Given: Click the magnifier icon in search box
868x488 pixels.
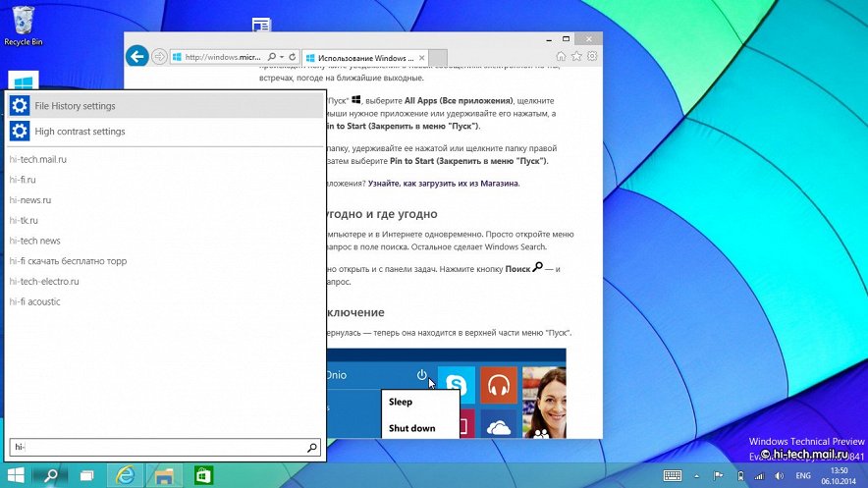Looking at the screenshot, I should coord(312,448).
